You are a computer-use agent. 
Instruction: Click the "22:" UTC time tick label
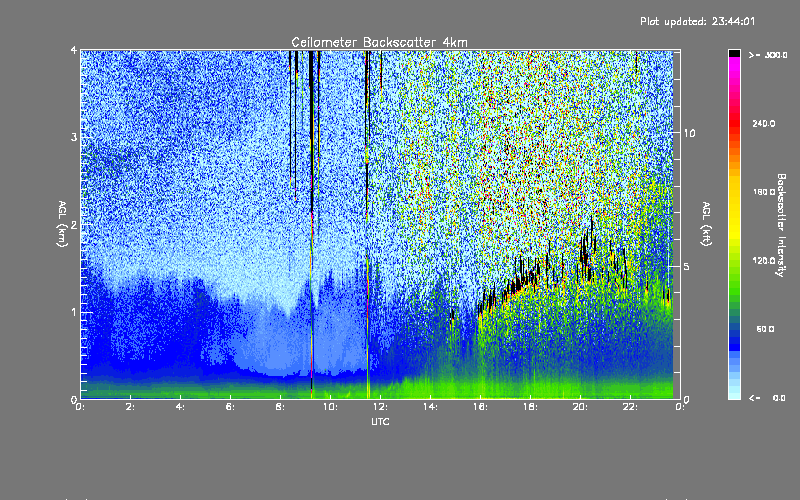coord(630,407)
